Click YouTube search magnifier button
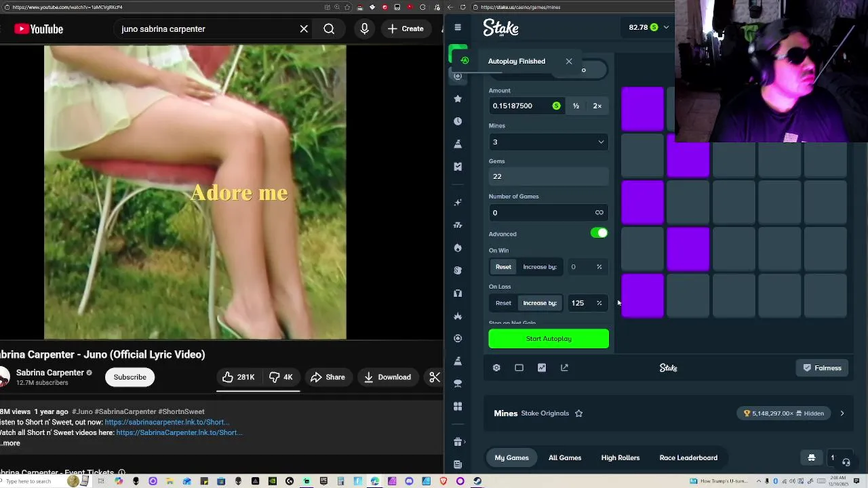Image resolution: width=868 pixels, height=488 pixels. point(329,29)
